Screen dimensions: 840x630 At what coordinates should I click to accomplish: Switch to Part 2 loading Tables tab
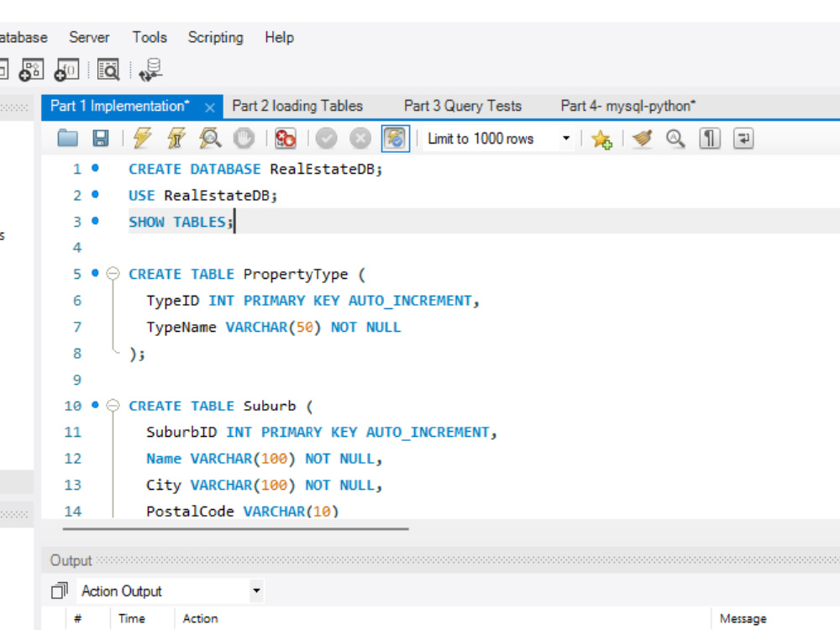coord(297,106)
